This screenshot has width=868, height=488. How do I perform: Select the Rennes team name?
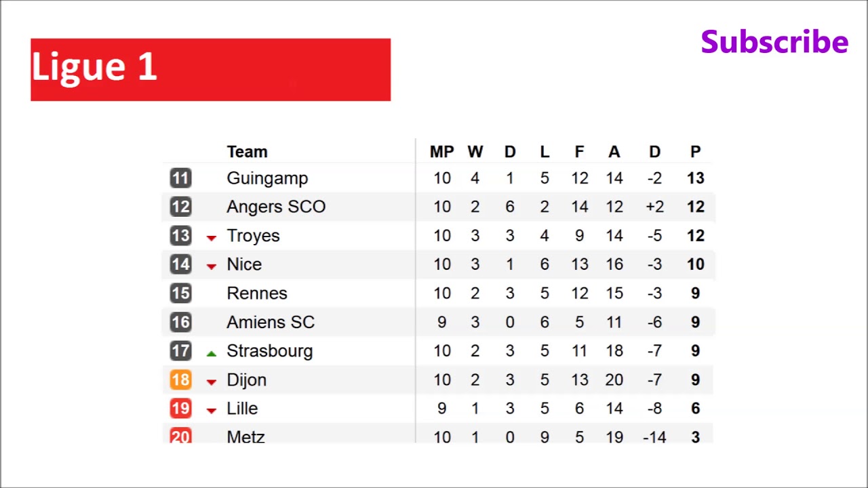(x=257, y=293)
